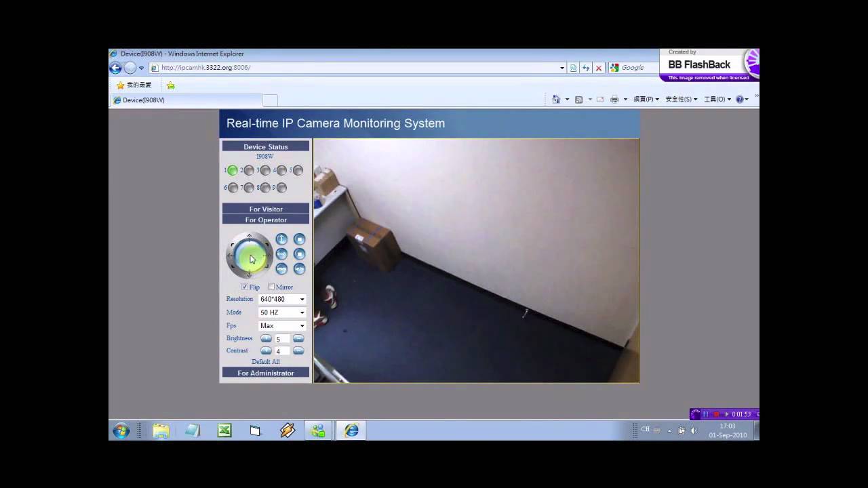Click the Compatibility View icon
868x488 pixels.
pos(574,68)
